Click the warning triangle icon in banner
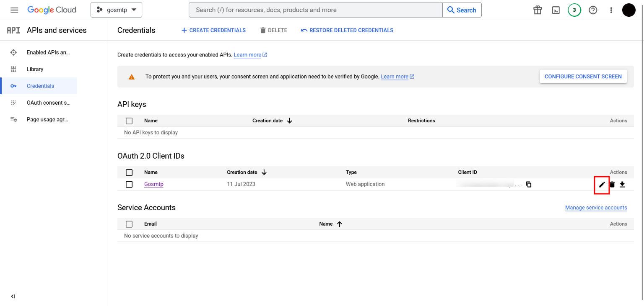The image size is (644, 306). (x=132, y=77)
